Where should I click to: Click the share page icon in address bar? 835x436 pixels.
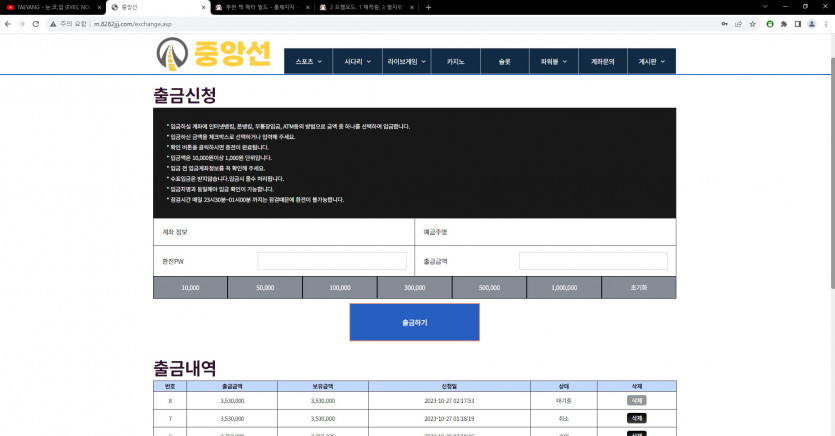click(739, 24)
